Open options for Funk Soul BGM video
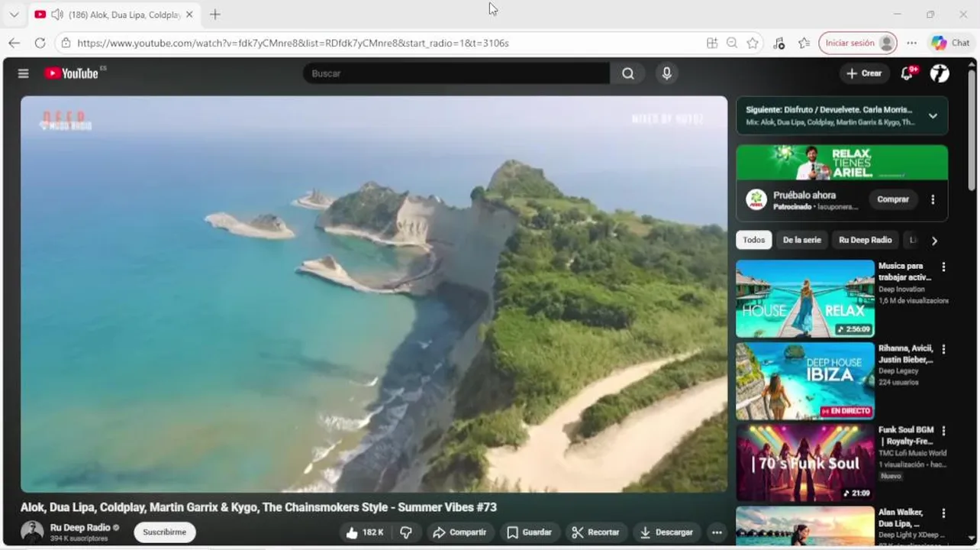 (943, 431)
